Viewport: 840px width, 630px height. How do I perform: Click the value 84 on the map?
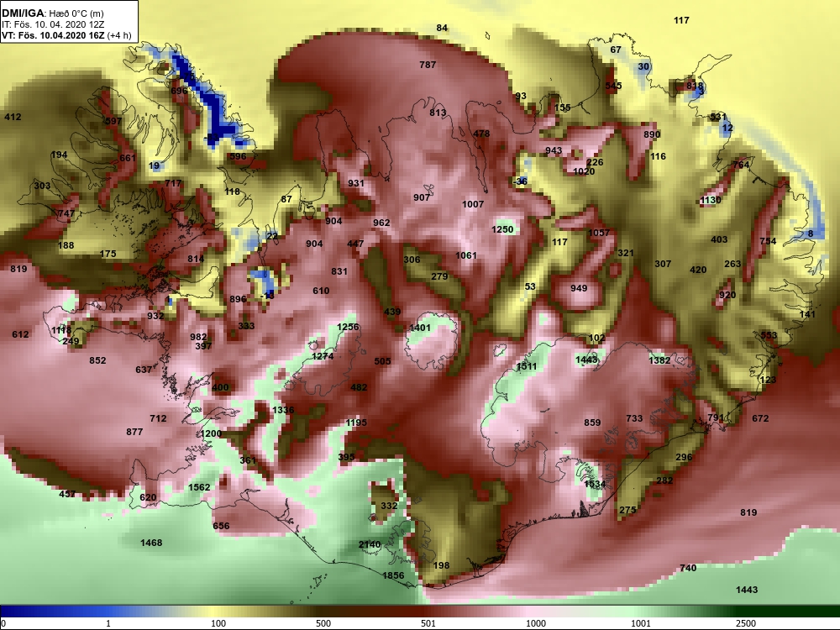pyautogui.click(x=442, y=28)
